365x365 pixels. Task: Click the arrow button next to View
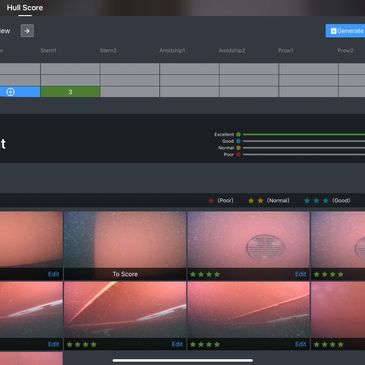click(x=27, y=31)
